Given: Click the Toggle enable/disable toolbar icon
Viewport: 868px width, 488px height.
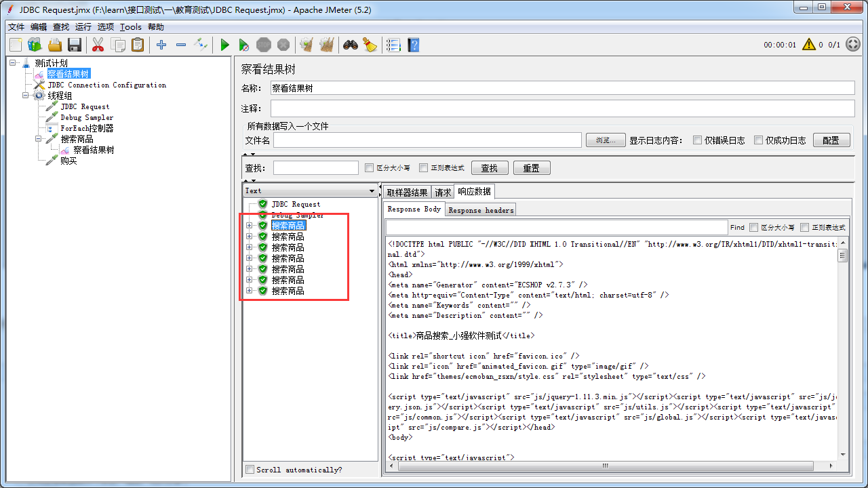Looking at the screenshot, I should tap(201, 45).
